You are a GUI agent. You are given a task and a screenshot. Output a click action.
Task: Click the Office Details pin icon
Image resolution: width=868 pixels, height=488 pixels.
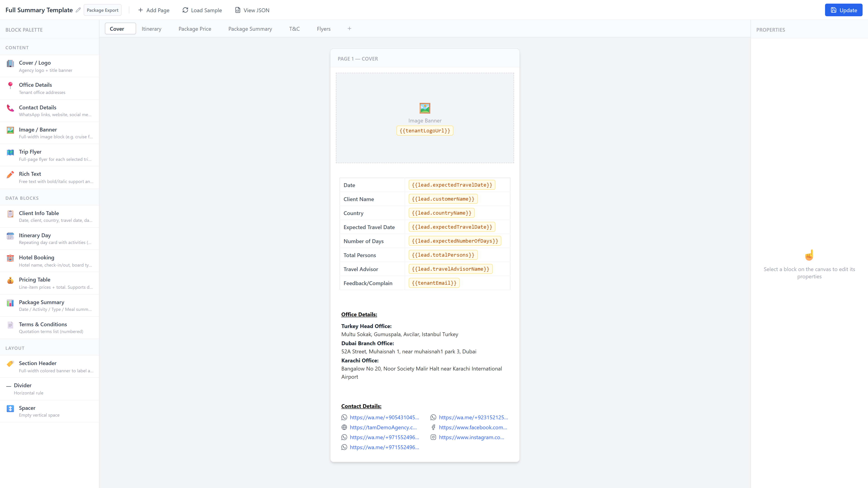pyautogui.click(x=10, y=85)
